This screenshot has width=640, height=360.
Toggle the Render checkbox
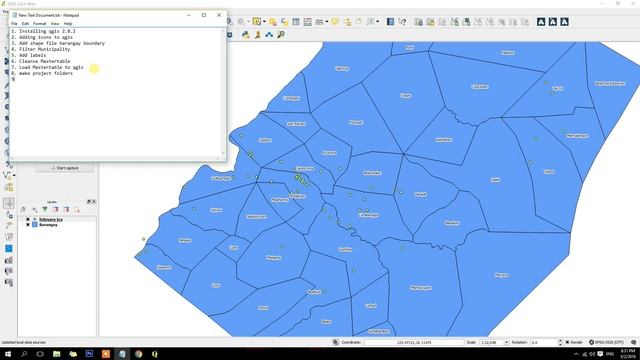click(567, 342)
